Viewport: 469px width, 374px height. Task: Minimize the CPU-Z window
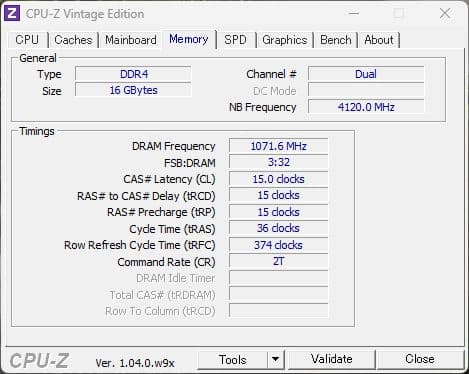coord(354,14)
